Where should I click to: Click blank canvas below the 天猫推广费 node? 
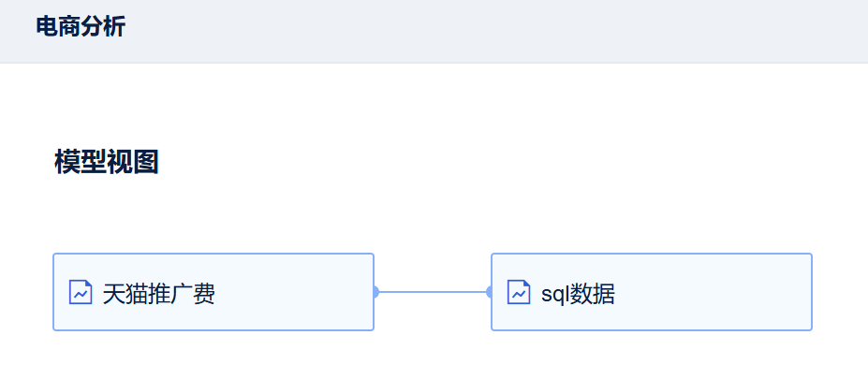[213, 357]
